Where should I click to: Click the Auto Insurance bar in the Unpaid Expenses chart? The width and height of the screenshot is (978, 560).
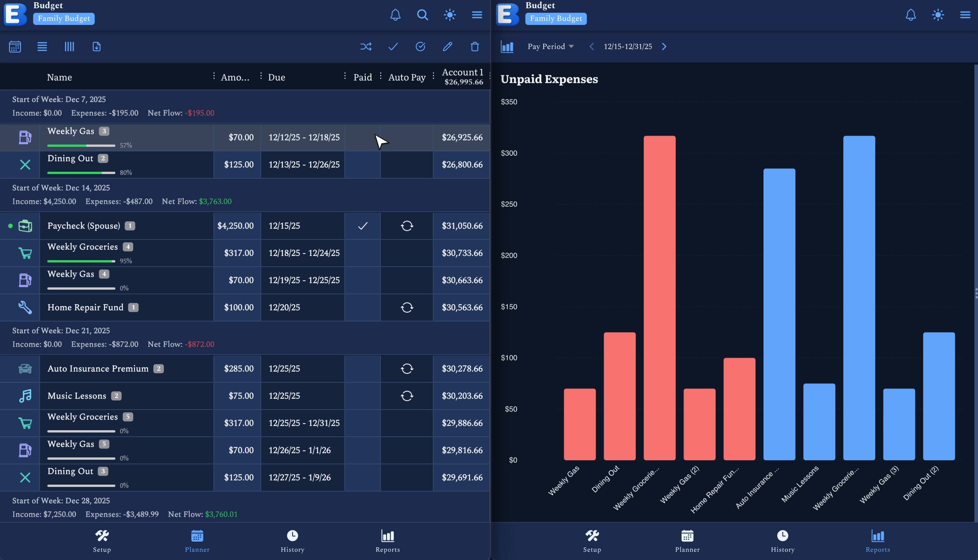tap(779, 314)
